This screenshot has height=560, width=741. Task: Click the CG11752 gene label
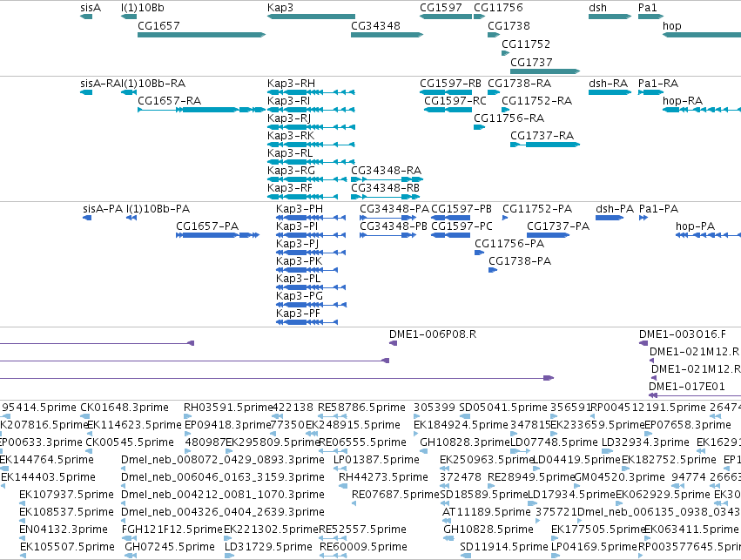[x=526, y=44]
